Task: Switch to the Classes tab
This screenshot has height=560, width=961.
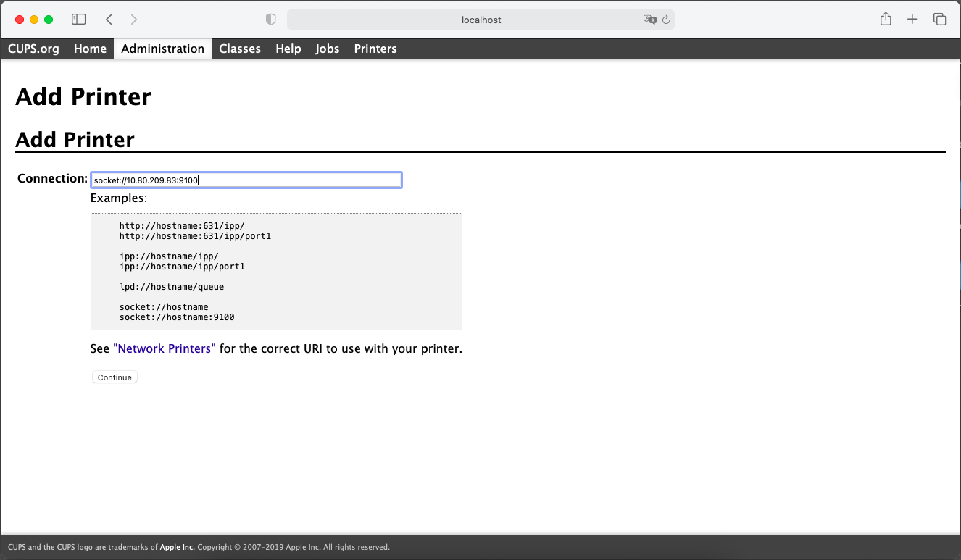Action: point(240,49)
